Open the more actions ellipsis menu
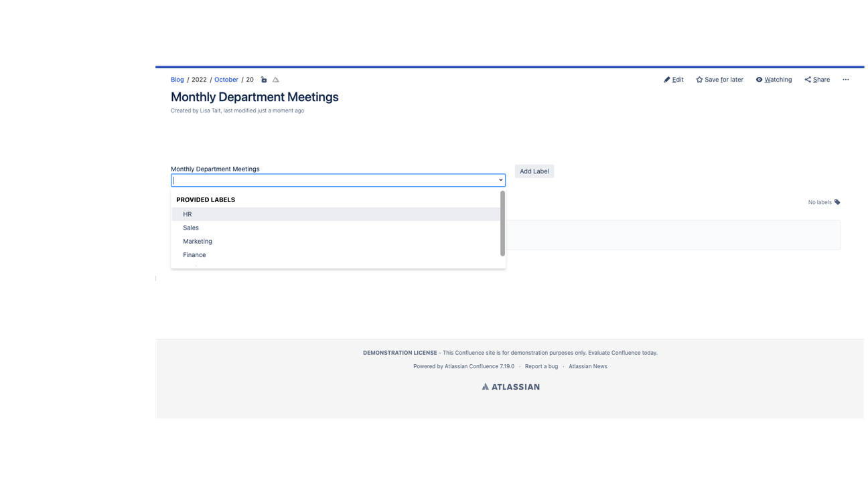Viewport: 868px width, 488px height. 845,79
